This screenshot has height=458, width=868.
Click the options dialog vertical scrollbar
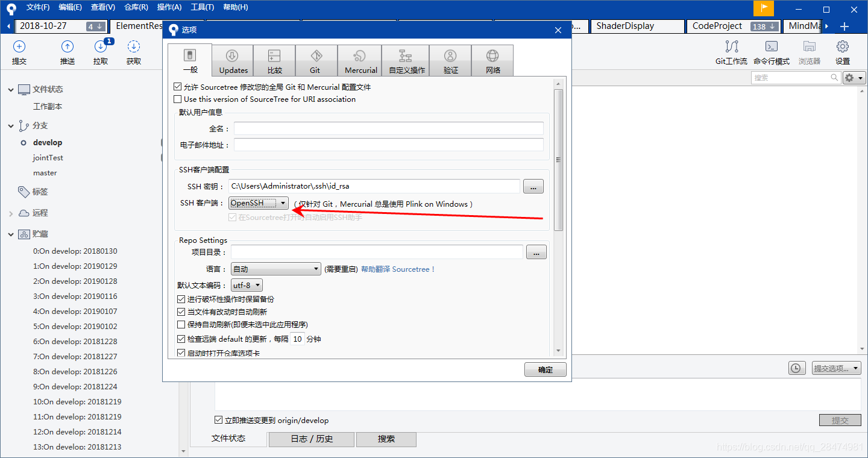coord(559,160)
